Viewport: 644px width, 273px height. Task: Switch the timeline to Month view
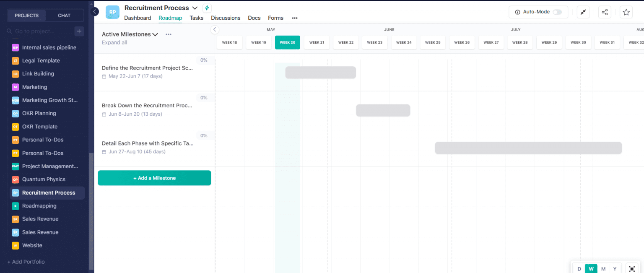click(603, 268)
